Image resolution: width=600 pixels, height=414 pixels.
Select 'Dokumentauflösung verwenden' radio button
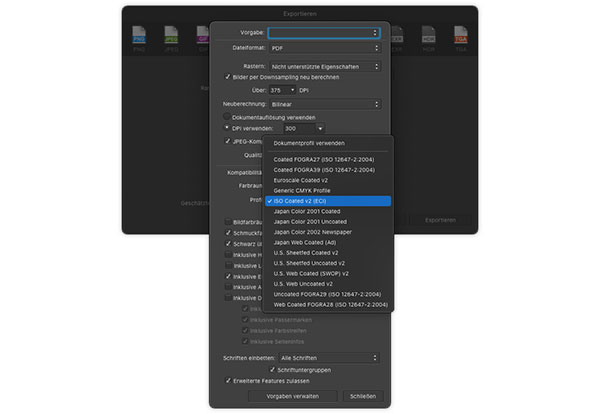[227, 117]
